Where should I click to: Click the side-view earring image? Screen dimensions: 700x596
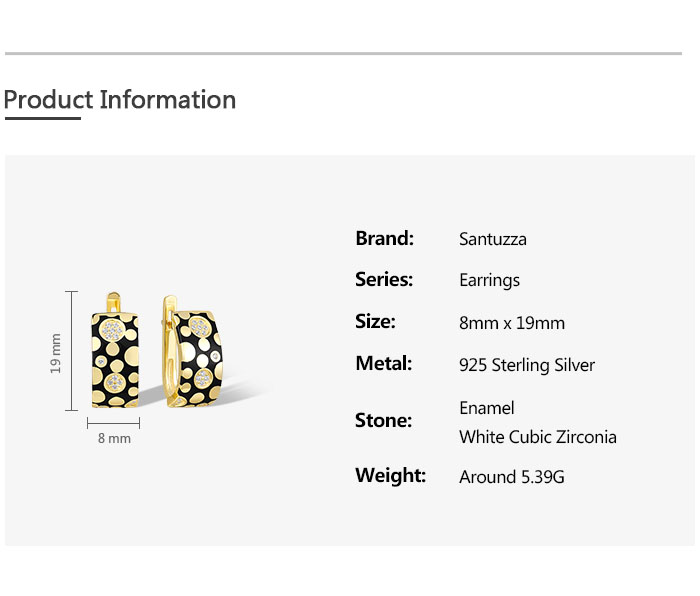click(192, 351)
